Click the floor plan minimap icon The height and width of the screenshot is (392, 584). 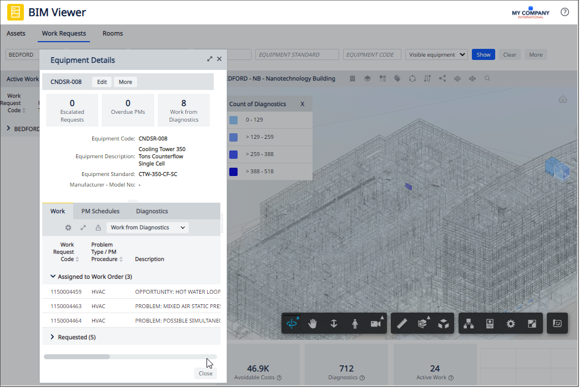pos(558,324)
